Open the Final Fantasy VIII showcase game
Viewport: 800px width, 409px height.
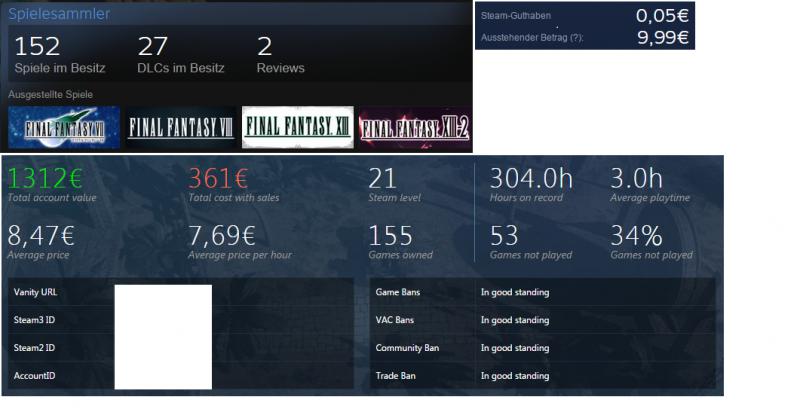[180, 127]
